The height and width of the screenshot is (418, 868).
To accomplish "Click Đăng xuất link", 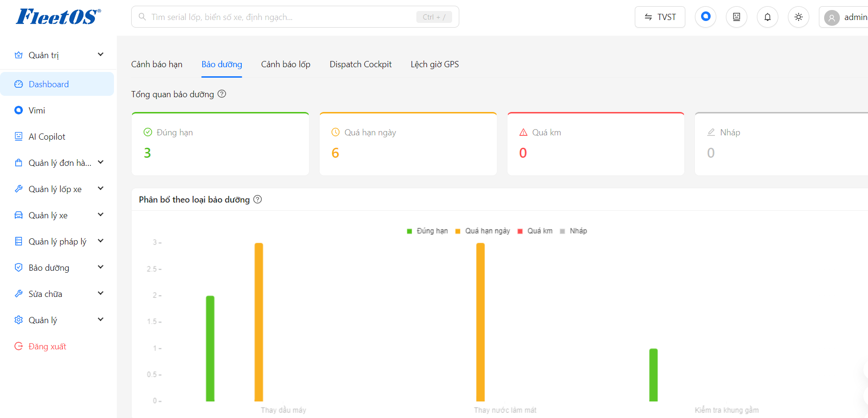I will point(47,347).
